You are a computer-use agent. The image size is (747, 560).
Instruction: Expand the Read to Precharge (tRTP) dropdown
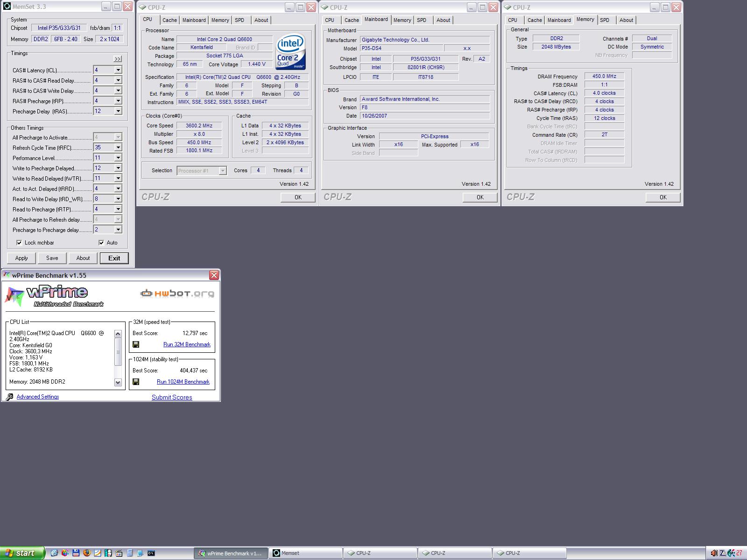118,209
